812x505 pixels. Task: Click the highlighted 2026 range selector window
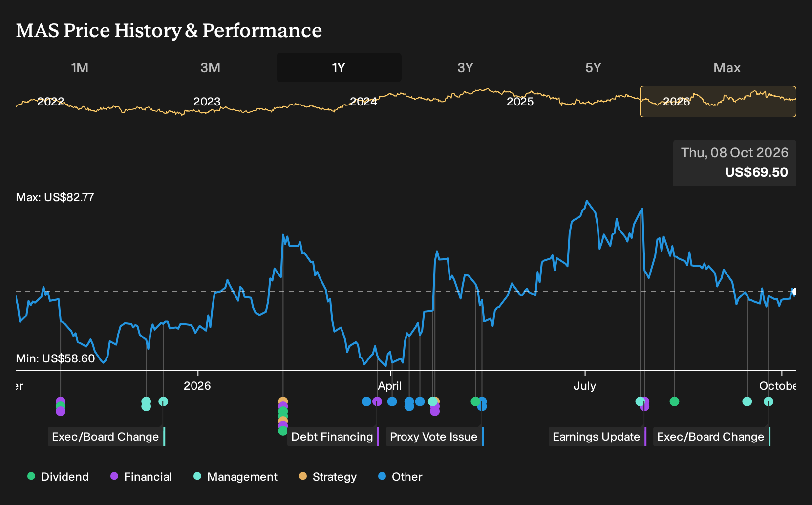click(x=718, y=102)
